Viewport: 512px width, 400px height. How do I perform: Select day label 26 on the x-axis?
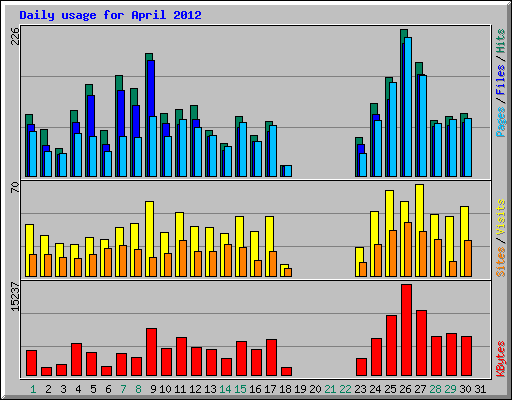tap(405, 389)
